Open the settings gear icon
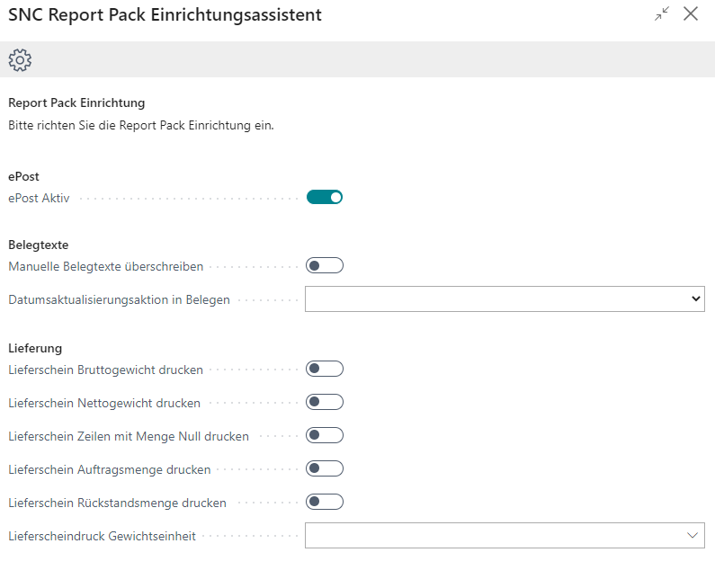Image resolution: width=715 pixels, height=588 pixels. [x=20, y=60]
